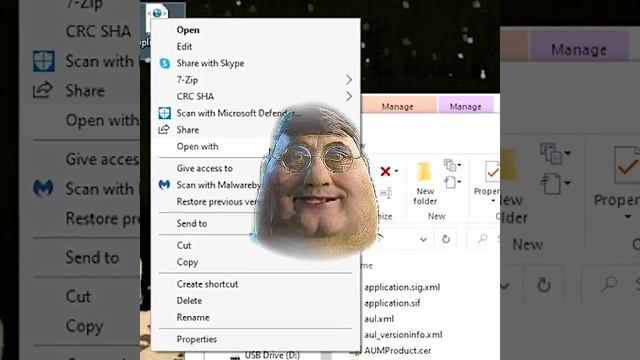
Task: Expand the CRC SHA submenu arrow
Action: coord(349,96)
